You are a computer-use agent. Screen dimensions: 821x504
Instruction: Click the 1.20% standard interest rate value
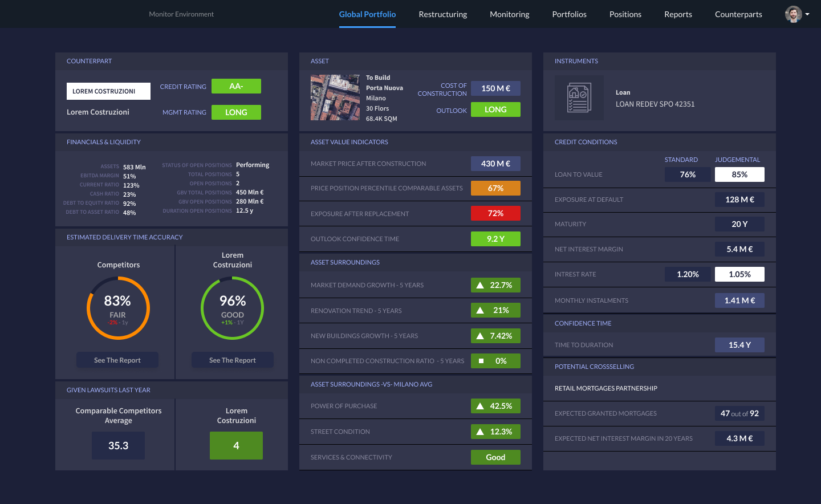point(688,274)
